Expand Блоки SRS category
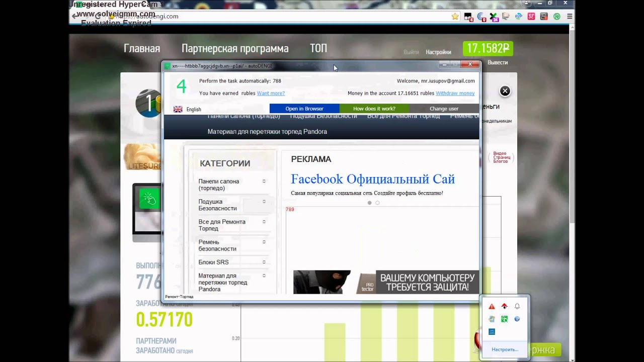644x362 pixels. click(264, 262)
